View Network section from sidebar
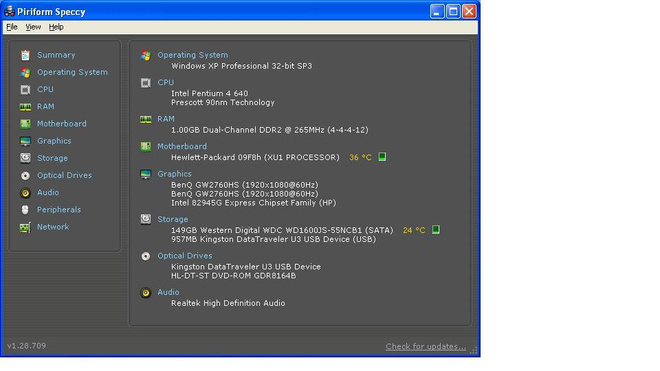 point(53,227)
